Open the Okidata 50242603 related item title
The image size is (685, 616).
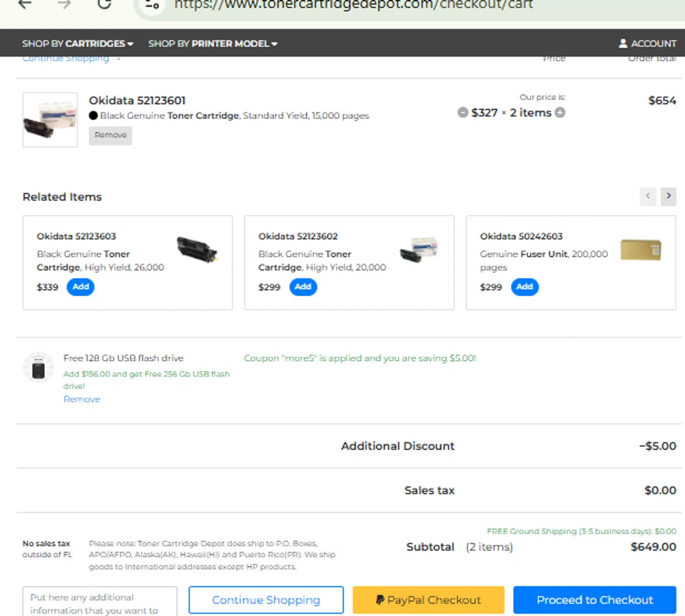[x=521, y=236]
